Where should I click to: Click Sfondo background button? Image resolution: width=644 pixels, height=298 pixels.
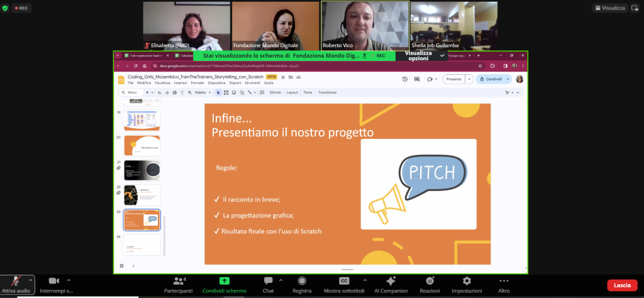pos(275,92)
